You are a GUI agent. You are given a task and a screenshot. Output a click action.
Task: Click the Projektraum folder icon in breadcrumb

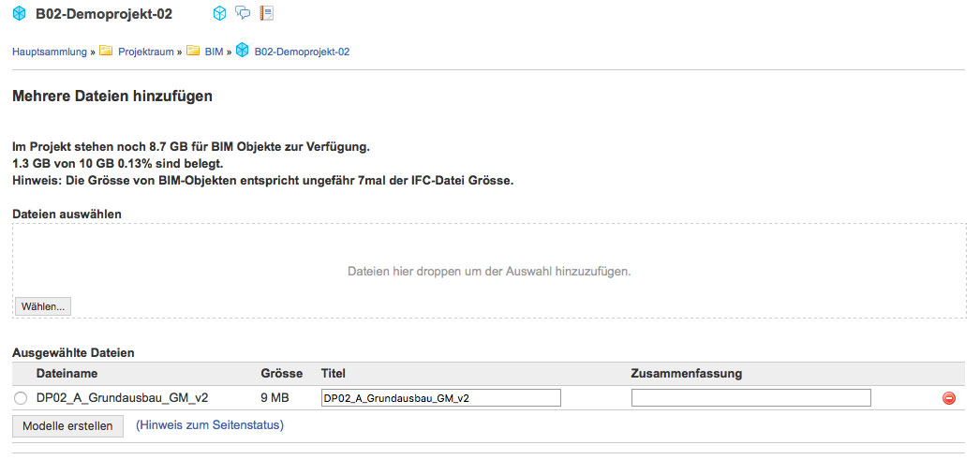(106, 51)
